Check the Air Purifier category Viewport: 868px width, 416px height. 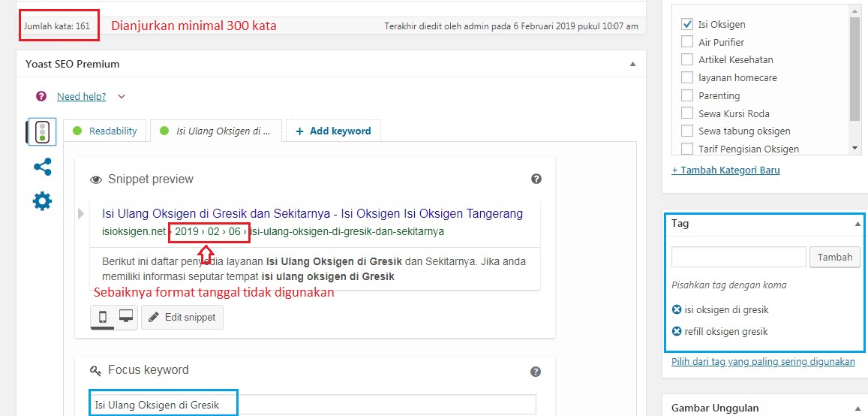click(x=687, y=42)
